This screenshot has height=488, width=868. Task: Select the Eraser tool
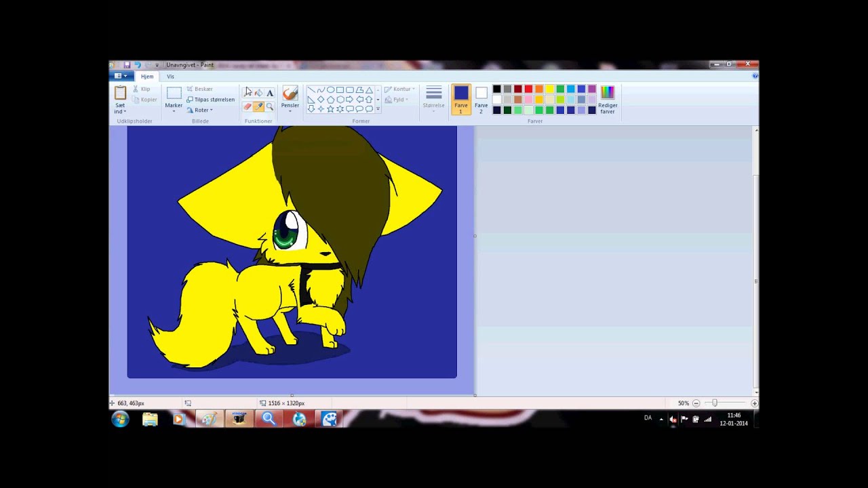pos(248,106)
